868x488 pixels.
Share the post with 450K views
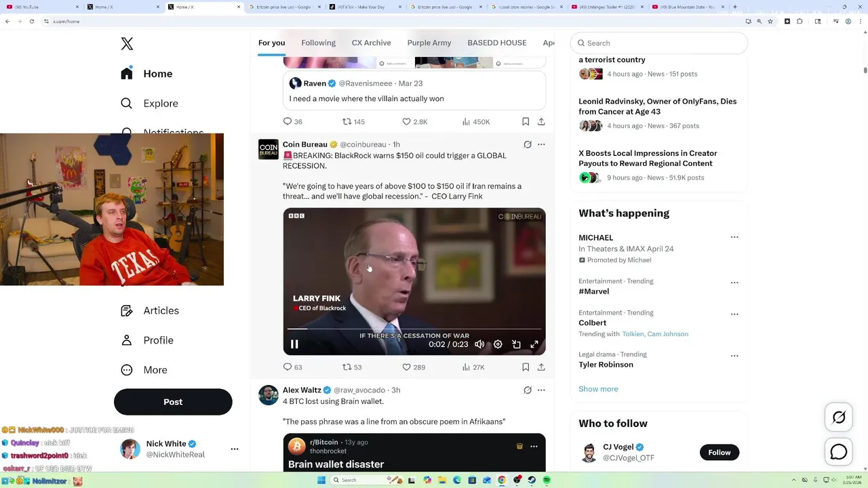point(541,122)
